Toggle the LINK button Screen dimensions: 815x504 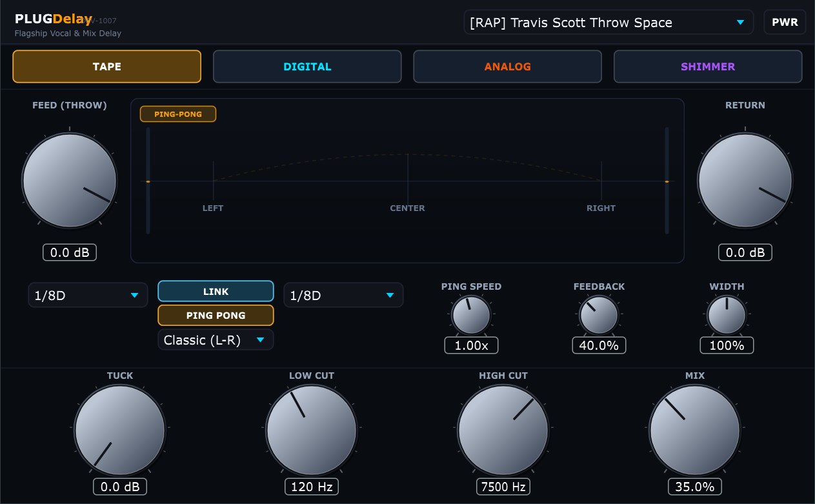click(216, 292)
